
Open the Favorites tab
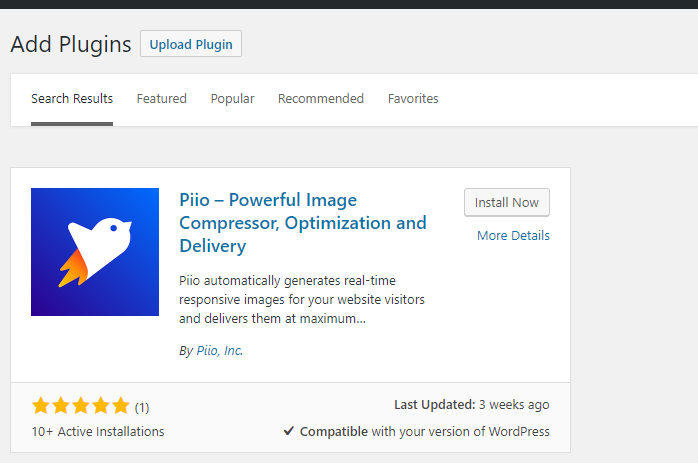point(413,98)
